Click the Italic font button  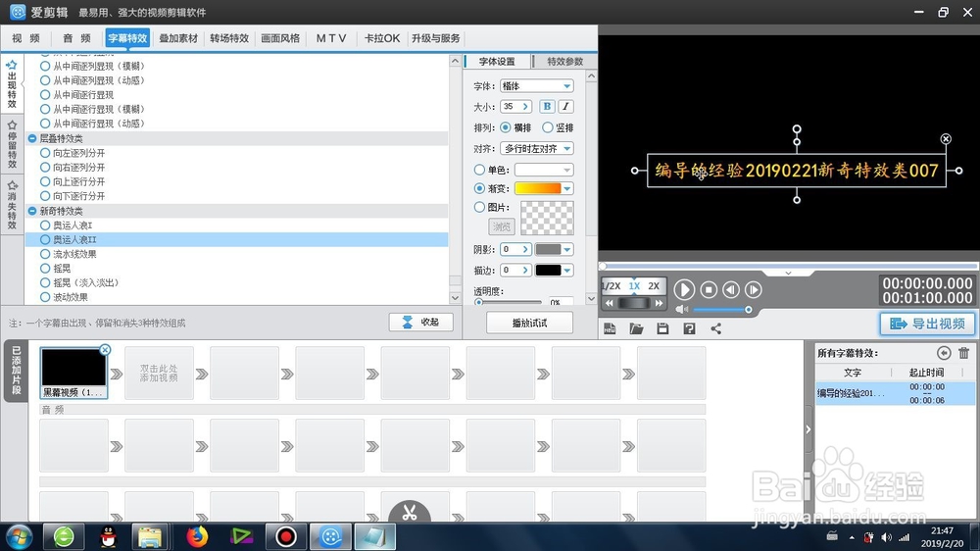(565, 106)
